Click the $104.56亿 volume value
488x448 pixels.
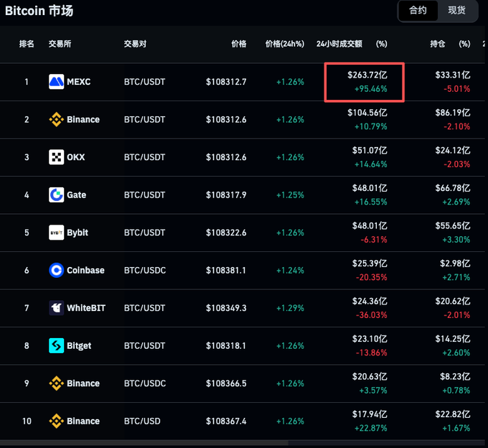(367, 113)
